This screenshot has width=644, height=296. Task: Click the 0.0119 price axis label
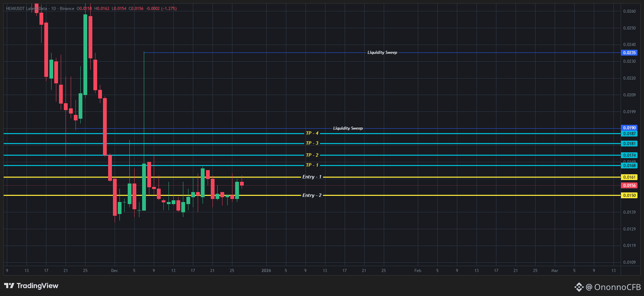[x=629, y=246]
